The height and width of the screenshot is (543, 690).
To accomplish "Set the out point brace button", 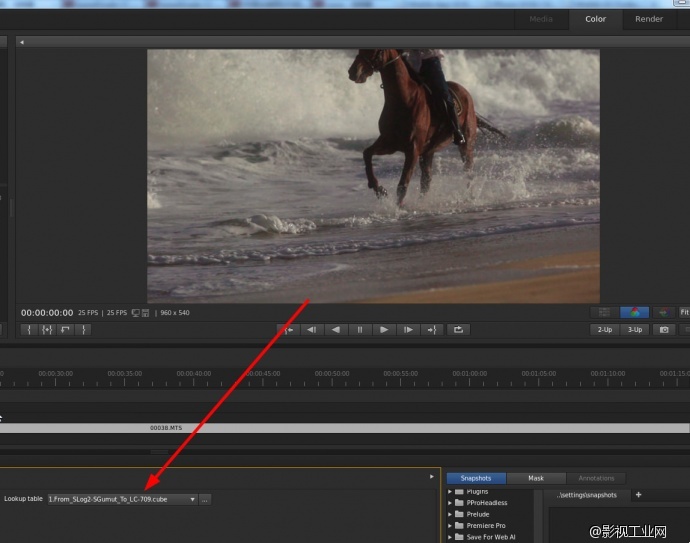I will click(83, 330).
